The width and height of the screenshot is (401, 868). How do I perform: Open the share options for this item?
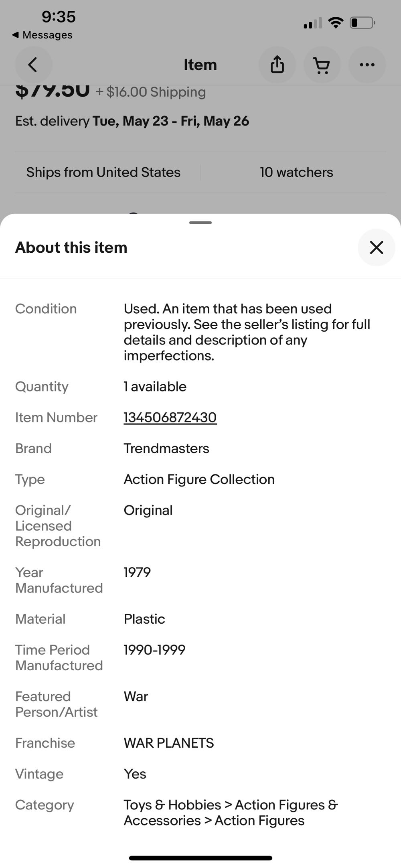click(x=277, y=65)
